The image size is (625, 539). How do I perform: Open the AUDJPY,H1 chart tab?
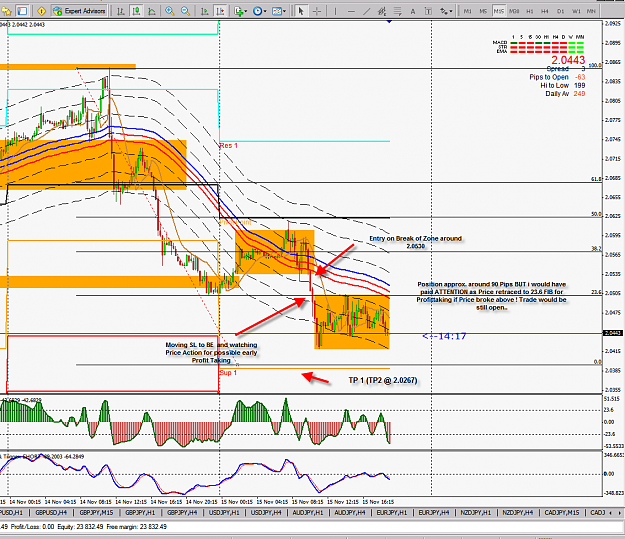(x=308, y=512)
